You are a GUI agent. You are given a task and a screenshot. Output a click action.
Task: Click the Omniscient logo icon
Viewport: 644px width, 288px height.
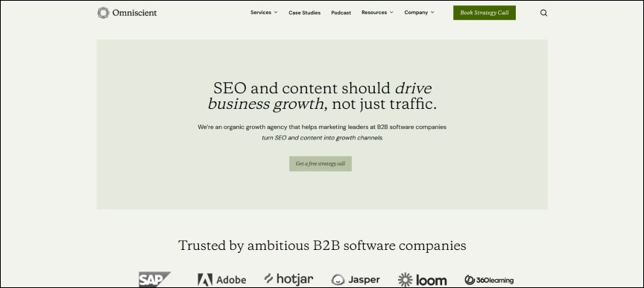tap(103, 13)
